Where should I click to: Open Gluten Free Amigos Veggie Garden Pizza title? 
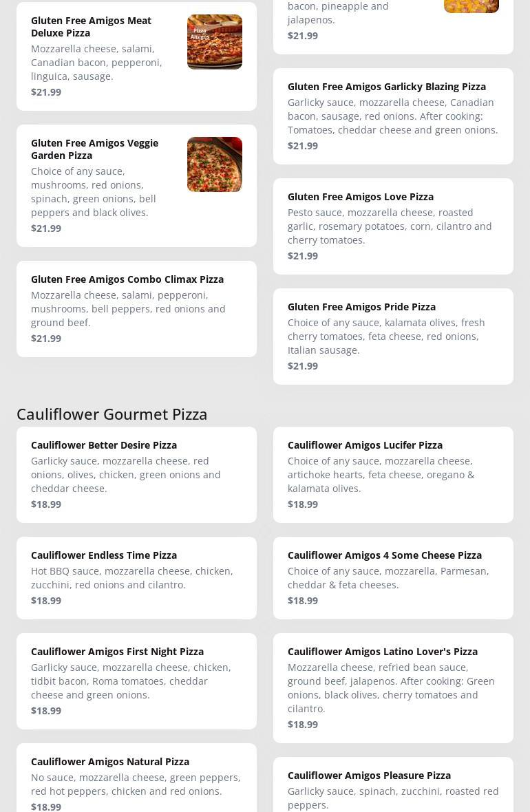pos(94,149)
